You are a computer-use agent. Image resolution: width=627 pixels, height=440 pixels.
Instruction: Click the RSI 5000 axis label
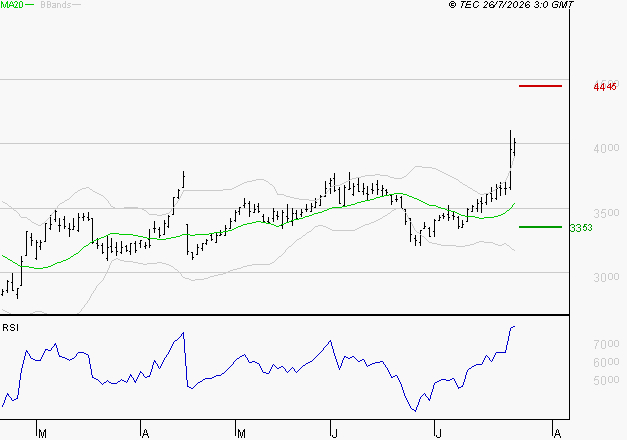point(606,380)
